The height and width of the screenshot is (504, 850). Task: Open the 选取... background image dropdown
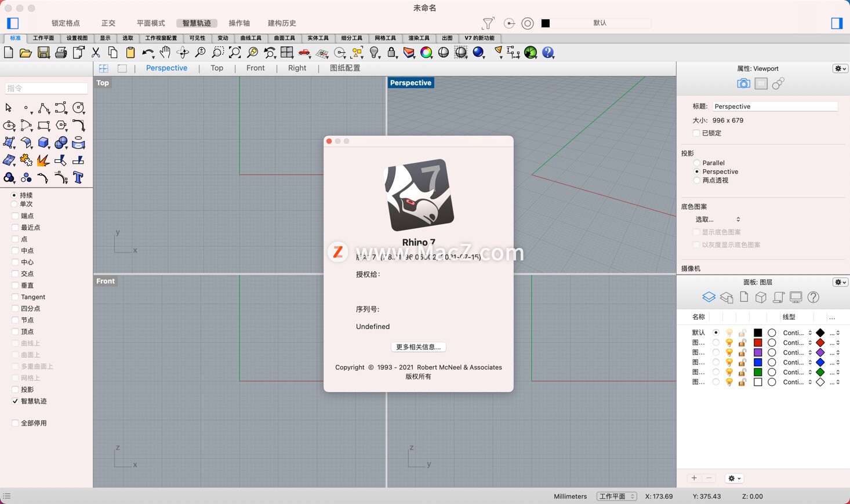click(718, 220)
